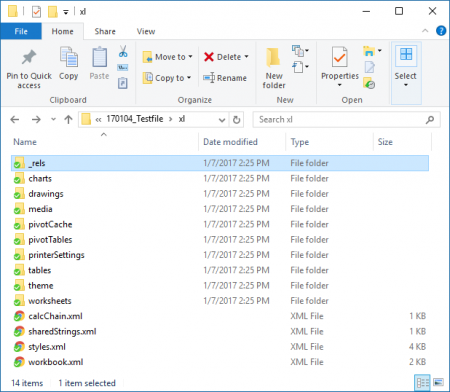Click the red Delete X icon
The width and height of the screenshot is (450, 392).
click(x=209, y=57)
